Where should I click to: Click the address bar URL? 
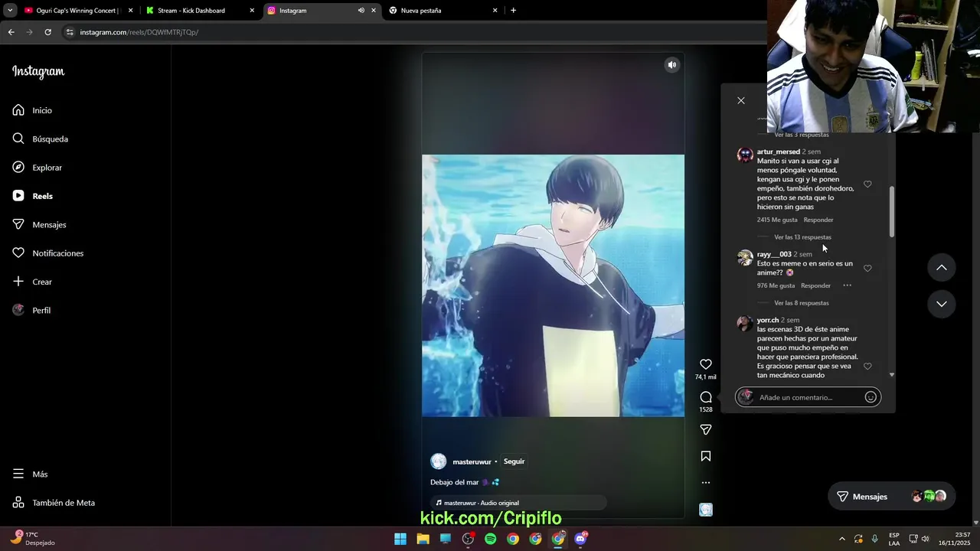pos(139,32)
